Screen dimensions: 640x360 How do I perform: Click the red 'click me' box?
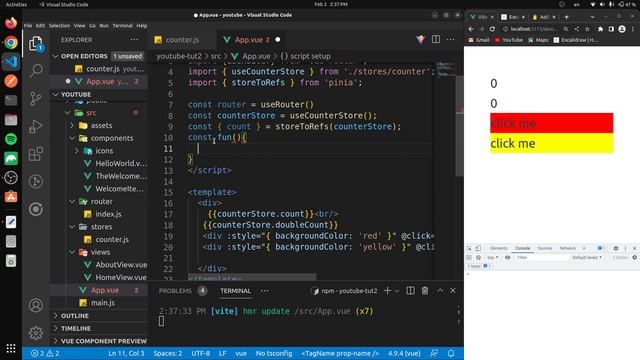[551, 123]
